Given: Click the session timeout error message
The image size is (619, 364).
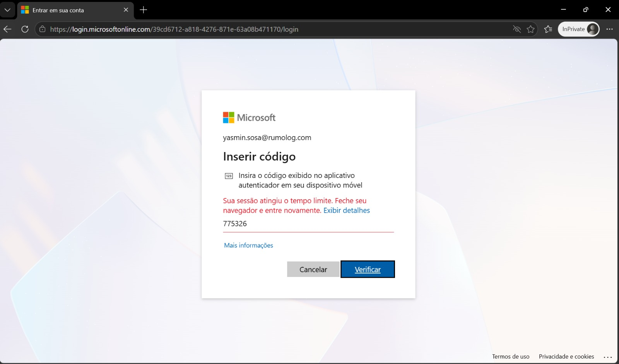Looking at the screenshot, I should click(x=295, y=205).
